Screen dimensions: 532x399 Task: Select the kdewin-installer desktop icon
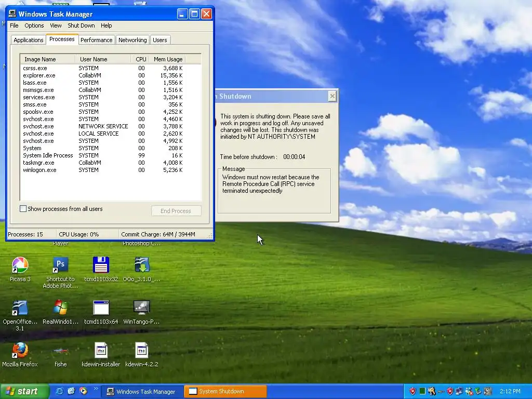[101, 355]
